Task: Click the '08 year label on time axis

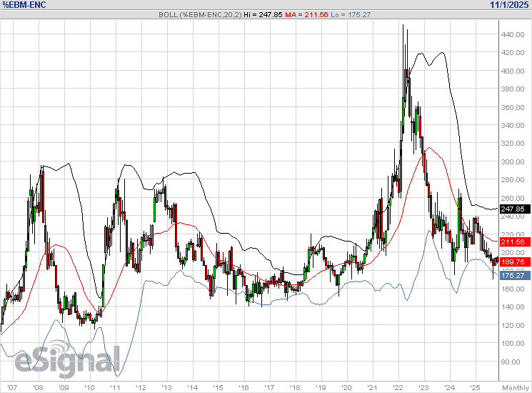Action: pyautogui.click(x=37, y=387)
